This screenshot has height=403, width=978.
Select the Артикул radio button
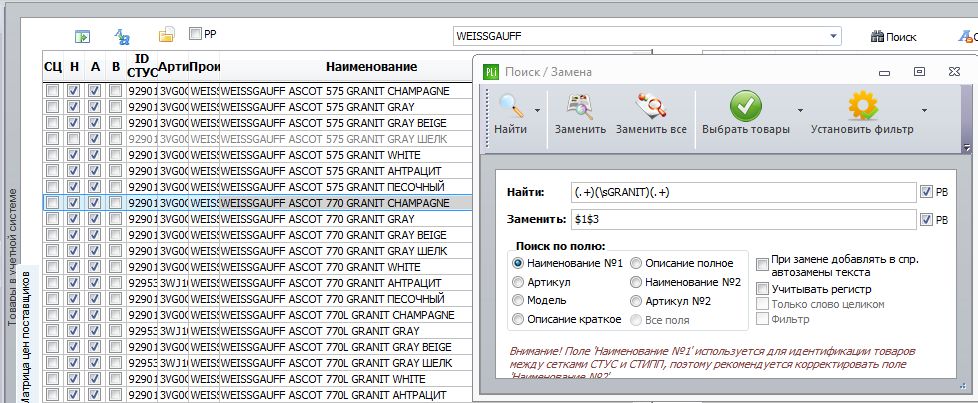click(518, 282)
